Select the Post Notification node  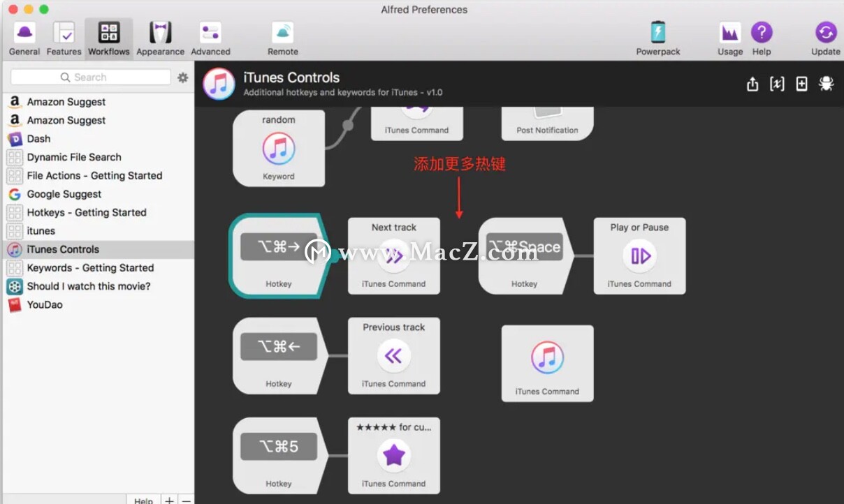click(x=548, y=123)
